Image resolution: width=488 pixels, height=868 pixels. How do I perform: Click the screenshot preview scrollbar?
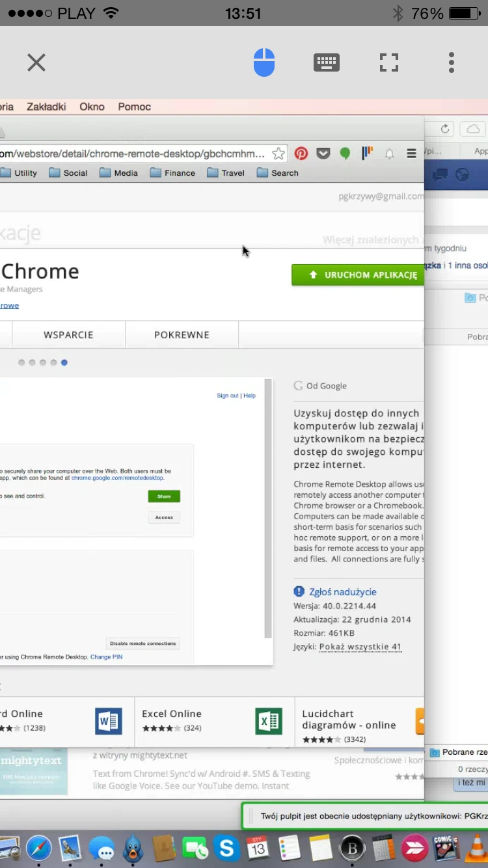click(x=268, y=508)
